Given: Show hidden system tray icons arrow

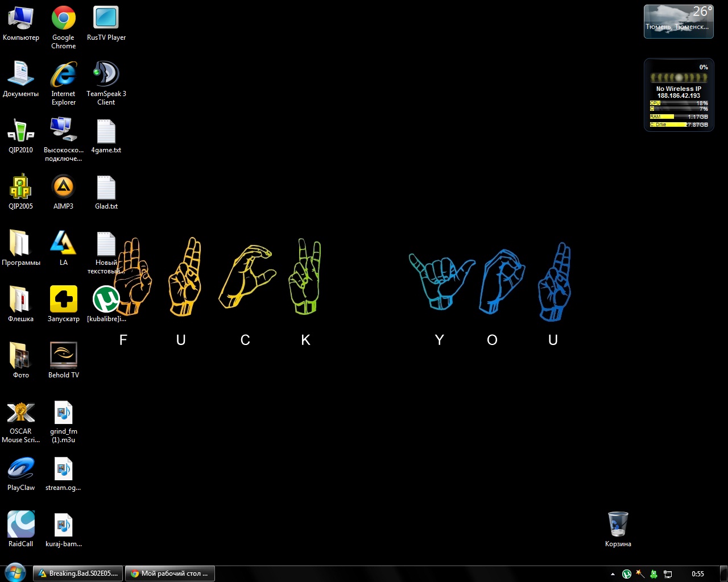Looking at the screenshot, I should click(613, 574).
